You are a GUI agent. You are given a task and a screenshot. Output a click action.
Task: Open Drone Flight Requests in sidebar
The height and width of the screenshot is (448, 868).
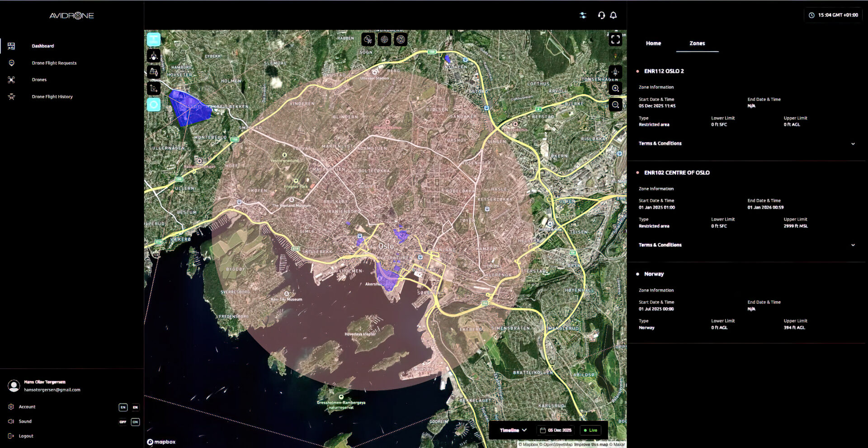point(54,63)
